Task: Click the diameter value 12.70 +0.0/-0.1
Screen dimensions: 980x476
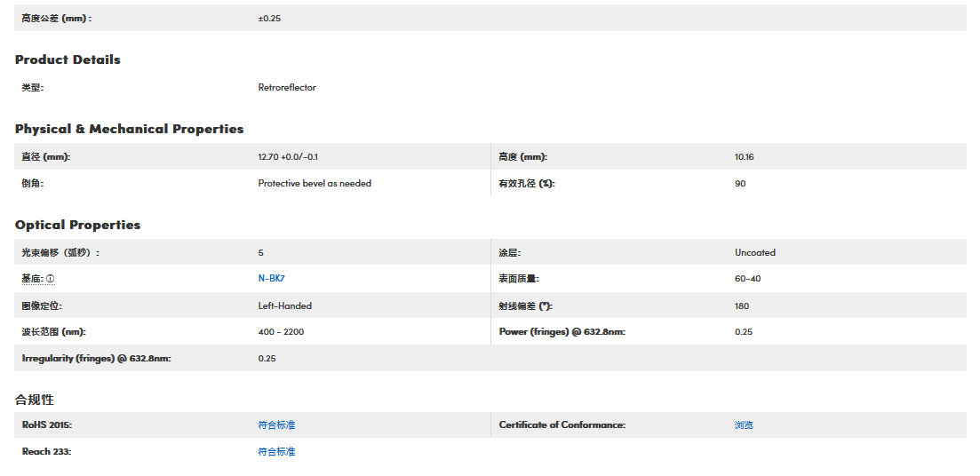Action: click(x=288, y=157)
